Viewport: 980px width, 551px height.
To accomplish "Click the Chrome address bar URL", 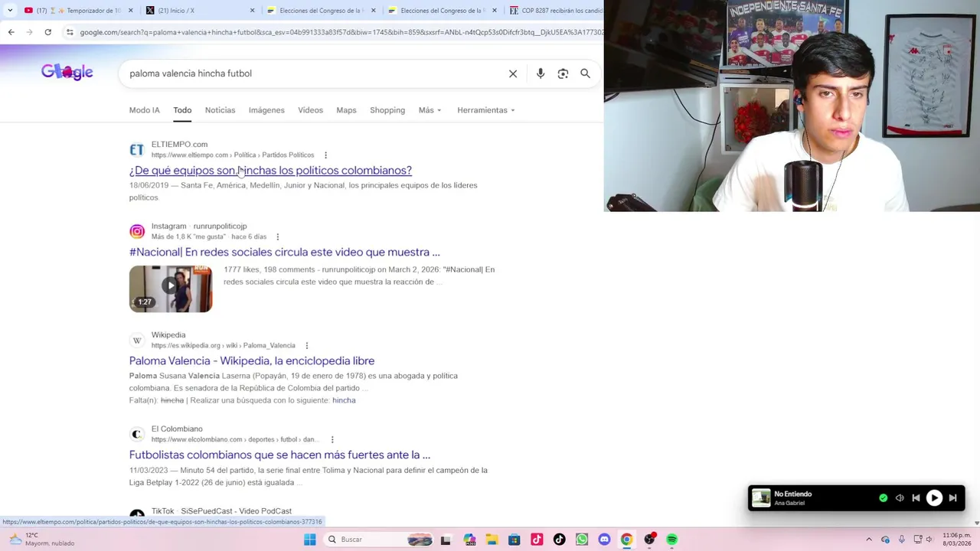I will [x=341, y=32].
